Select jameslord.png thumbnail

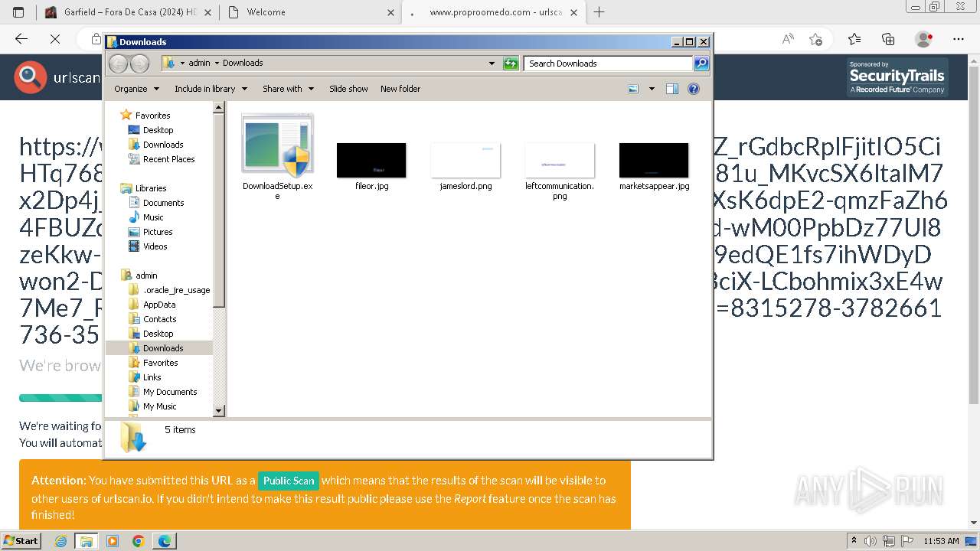point(465,160)
